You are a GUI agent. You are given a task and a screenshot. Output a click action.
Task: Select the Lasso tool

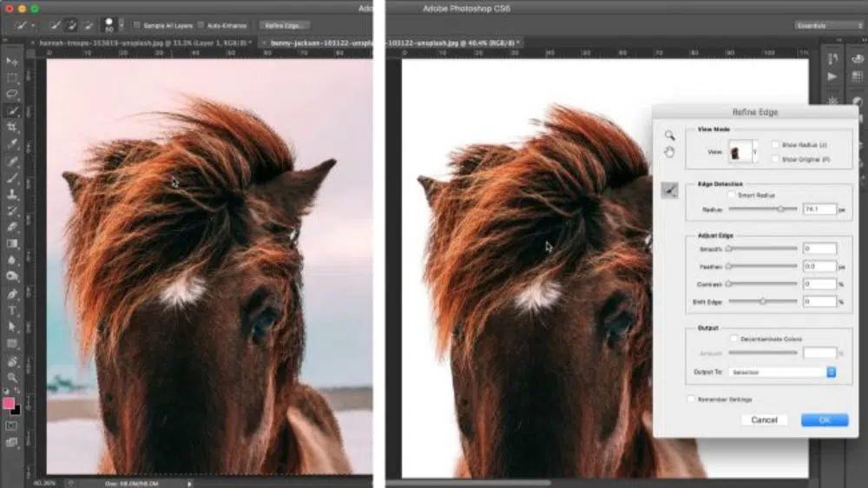pos(12,94)
